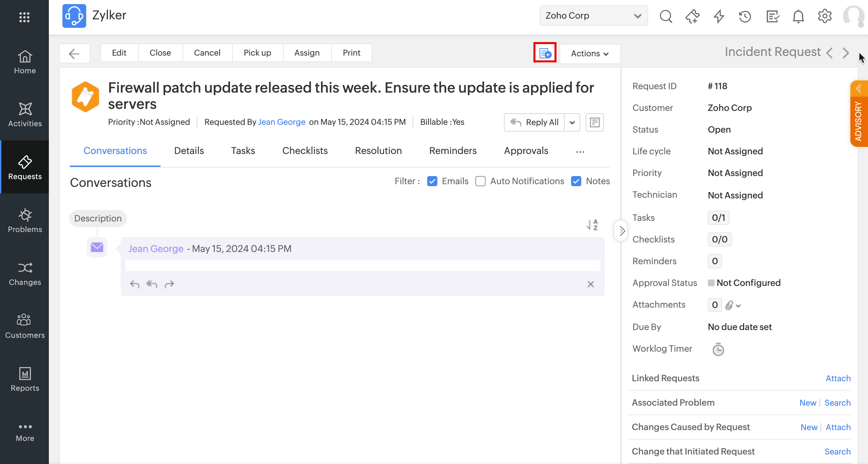Switch to the Resolution tab
Image resolution: width=868 pixels, height=464 pixels.
tap(378, 151)
